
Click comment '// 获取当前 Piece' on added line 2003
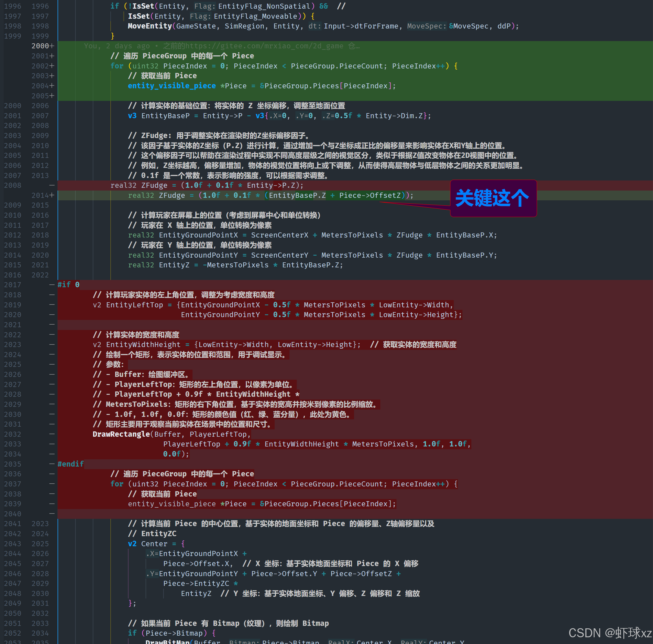tap(162, 76)
